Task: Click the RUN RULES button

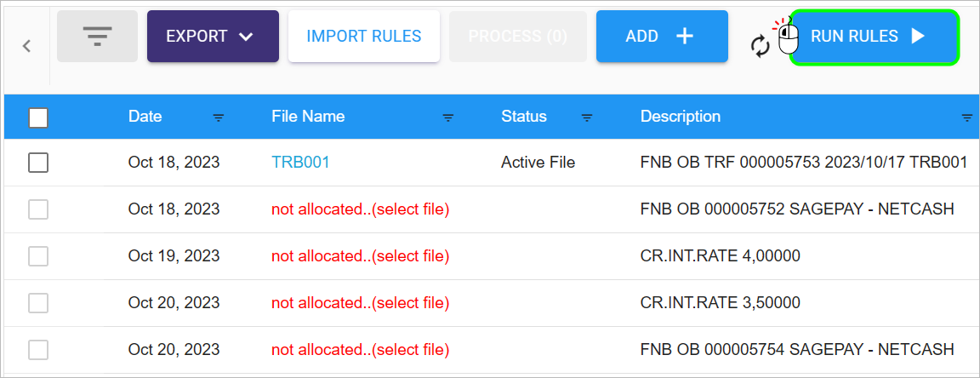Action: (x=875, y=37)
